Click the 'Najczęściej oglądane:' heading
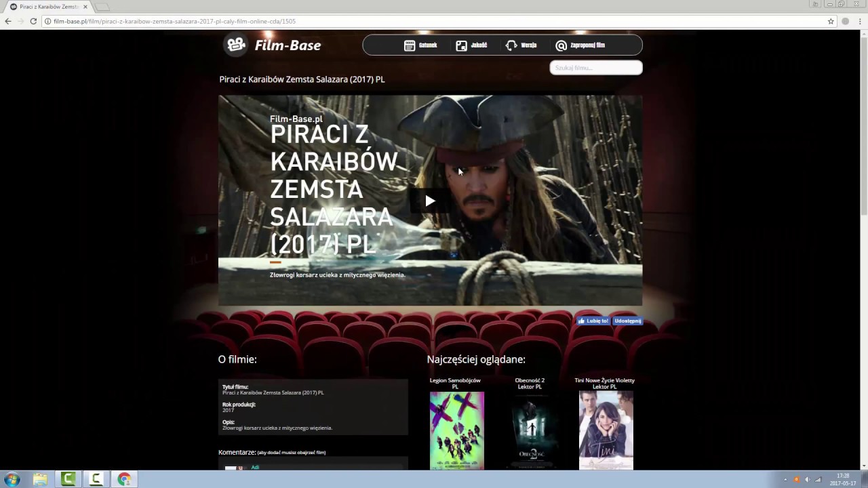 pos(476,359)
